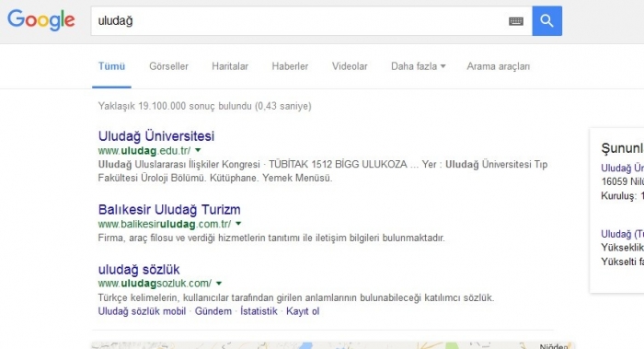
Task: Open the Gündem sitelink
Action: click(x=213, y=311)
